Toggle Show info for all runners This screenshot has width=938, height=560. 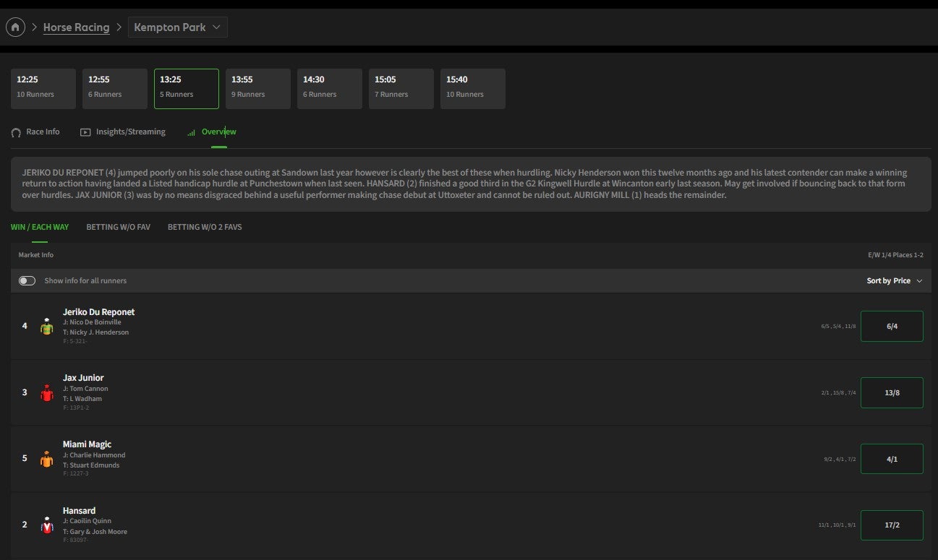point(27,281)
